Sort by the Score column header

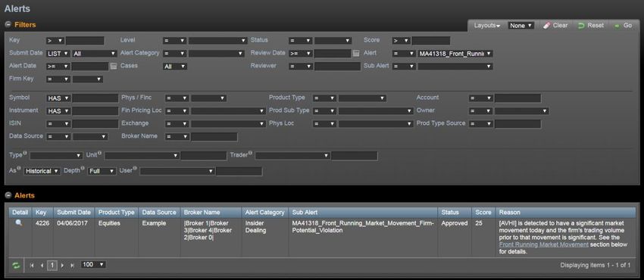[483, 213]
